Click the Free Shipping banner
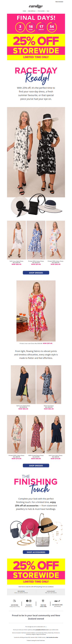 21,592
